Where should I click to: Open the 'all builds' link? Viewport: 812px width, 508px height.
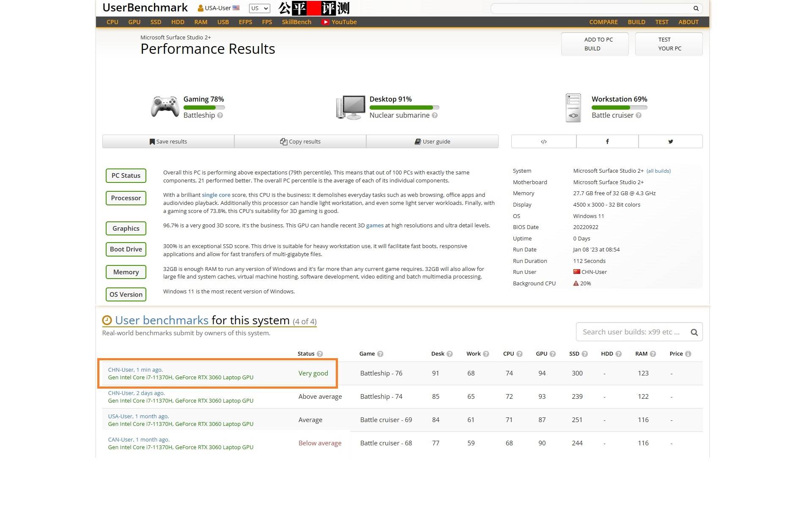pyautogui.click(x=658, y=171)
